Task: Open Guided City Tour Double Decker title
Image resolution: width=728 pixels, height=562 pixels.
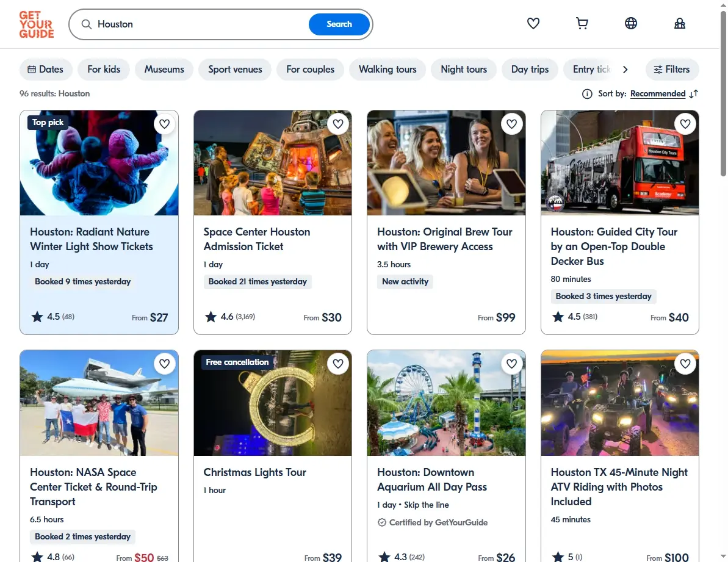Action: point(614,247)
